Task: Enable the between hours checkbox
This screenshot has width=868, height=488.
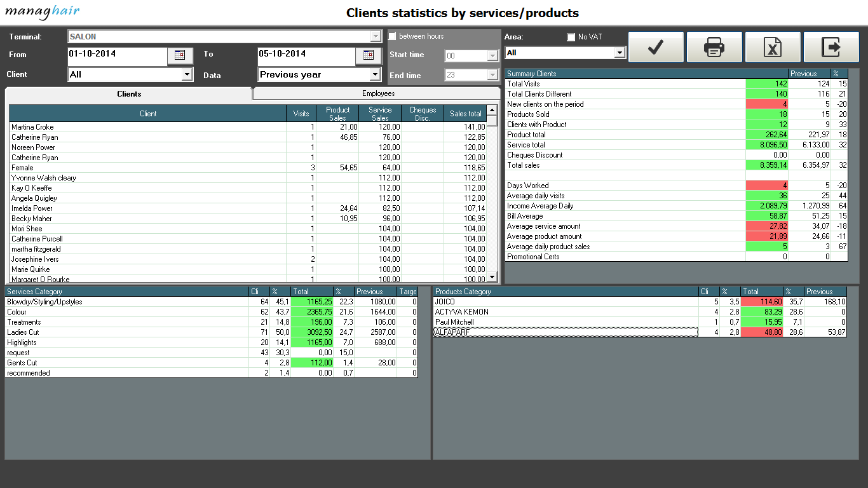Action: pyautogui.click(x=392, y=36)
